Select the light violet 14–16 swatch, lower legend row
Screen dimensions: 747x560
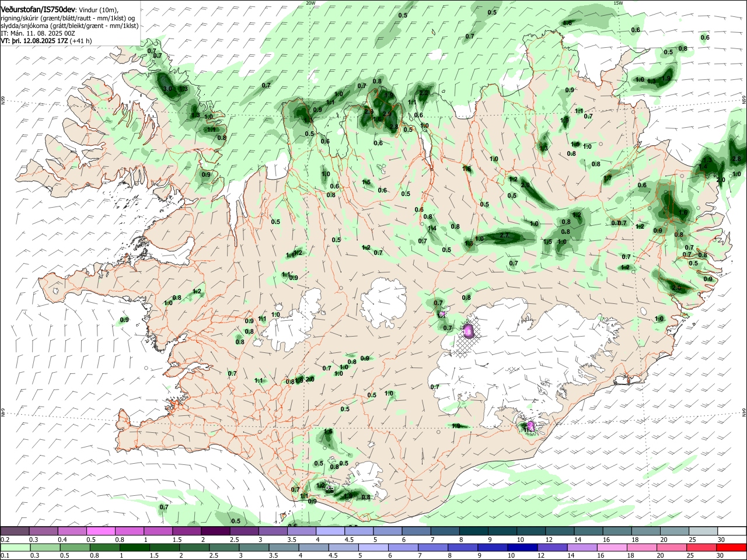click(582, 548)
